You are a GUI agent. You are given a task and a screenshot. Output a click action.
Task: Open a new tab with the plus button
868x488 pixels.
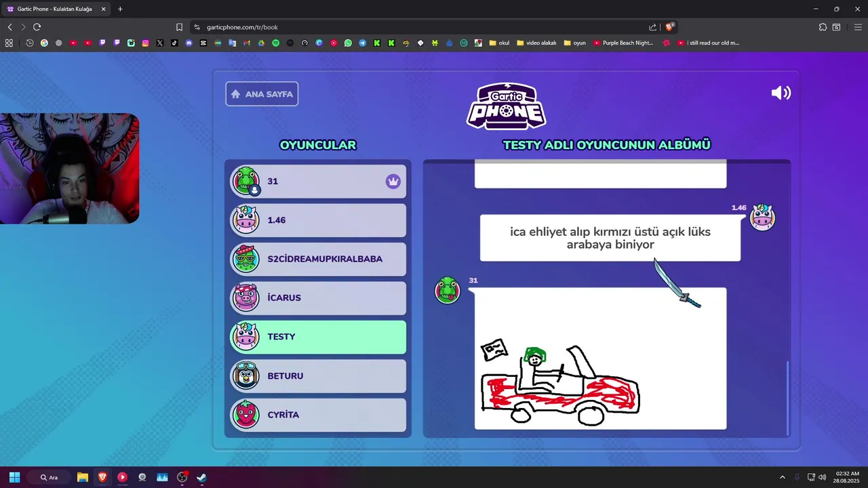tap(120, 9)
